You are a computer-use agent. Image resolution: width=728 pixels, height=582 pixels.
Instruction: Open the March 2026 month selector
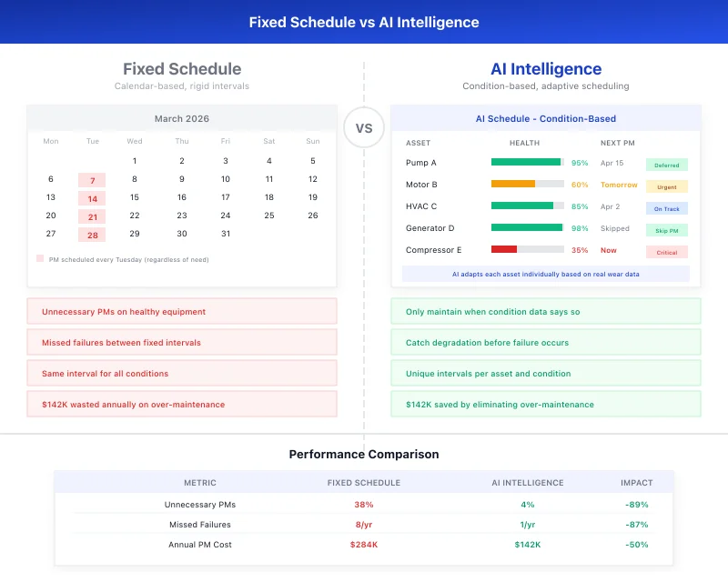[x=181, y=118]
